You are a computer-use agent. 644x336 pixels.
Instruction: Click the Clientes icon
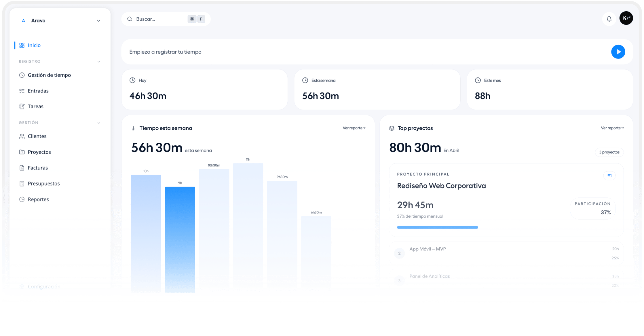point(22,136)
